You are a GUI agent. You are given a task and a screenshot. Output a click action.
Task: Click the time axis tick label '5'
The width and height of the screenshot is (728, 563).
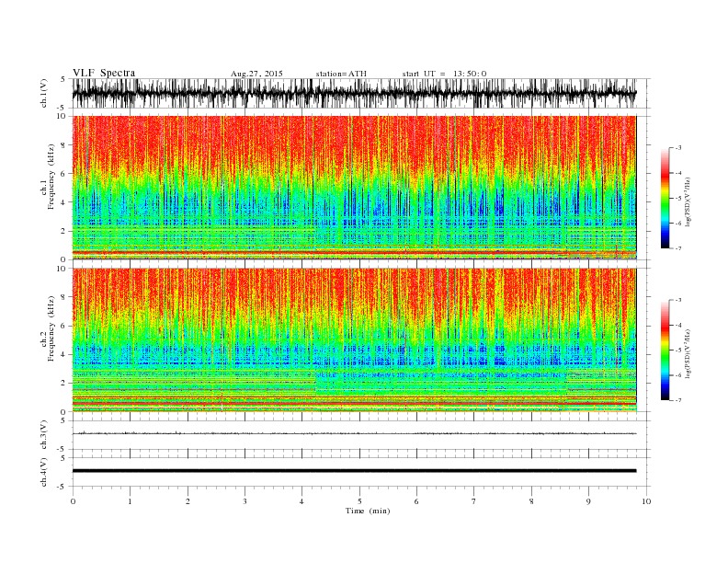(x=359, y=501)
